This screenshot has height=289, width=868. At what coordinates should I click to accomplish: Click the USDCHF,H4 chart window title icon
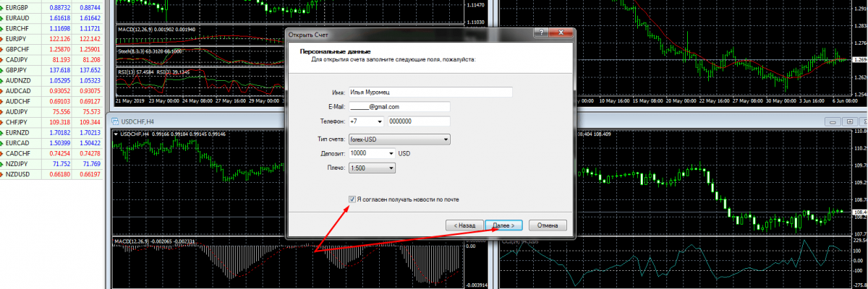[114, 121]
